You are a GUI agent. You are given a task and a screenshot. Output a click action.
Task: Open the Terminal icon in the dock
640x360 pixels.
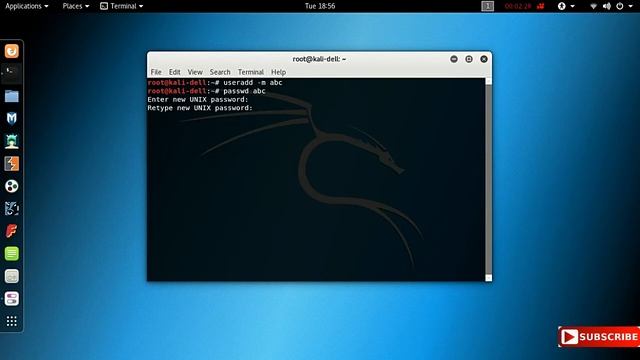[11, 73]
